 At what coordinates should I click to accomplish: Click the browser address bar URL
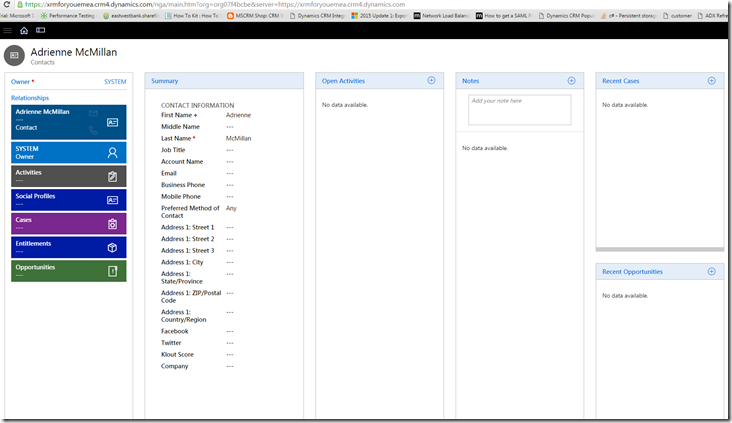(215, 4)
